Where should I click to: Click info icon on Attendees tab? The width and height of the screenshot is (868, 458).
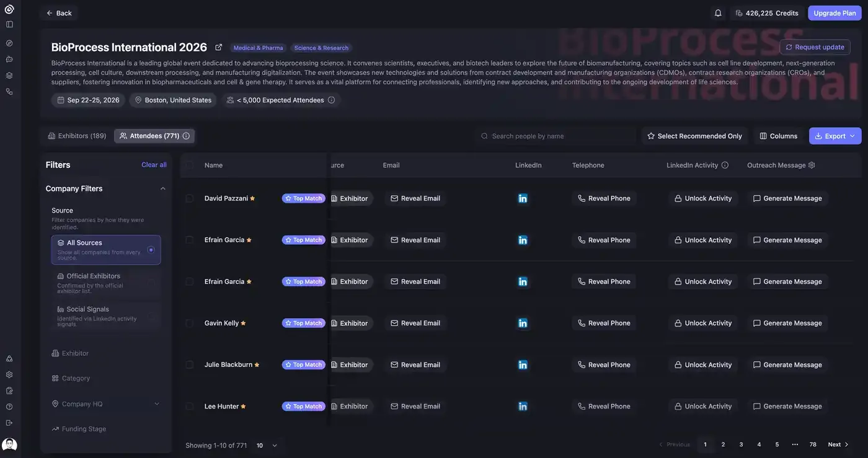tap(186, 136)
